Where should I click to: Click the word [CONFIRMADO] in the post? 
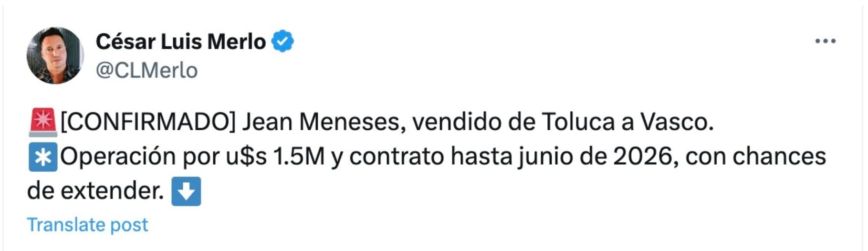coord(147,122)
